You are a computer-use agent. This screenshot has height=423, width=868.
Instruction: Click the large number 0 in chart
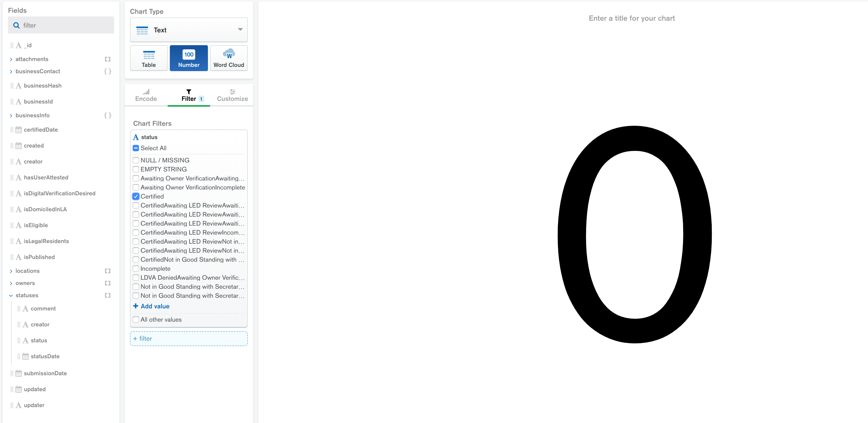635,235
